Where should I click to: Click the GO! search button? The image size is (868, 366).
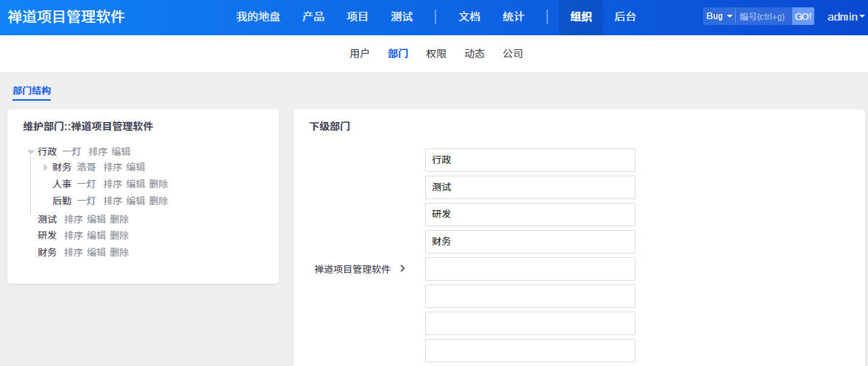(x=803, y=16)
